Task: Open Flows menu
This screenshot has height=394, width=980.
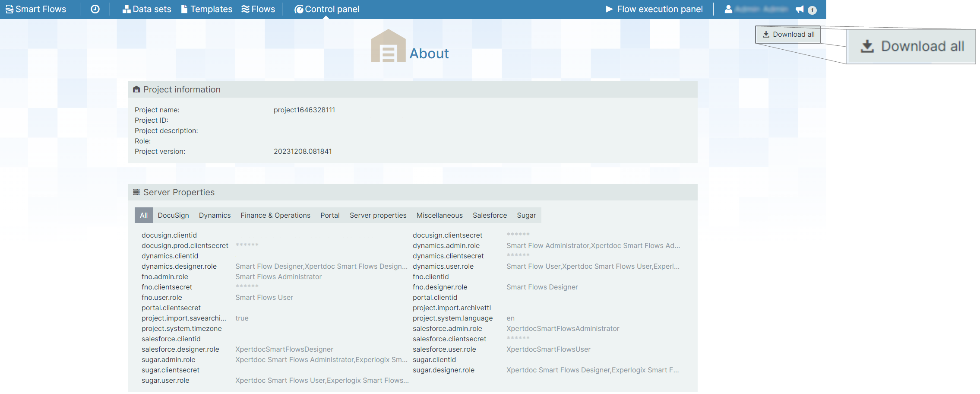Action: pos(258,9)
